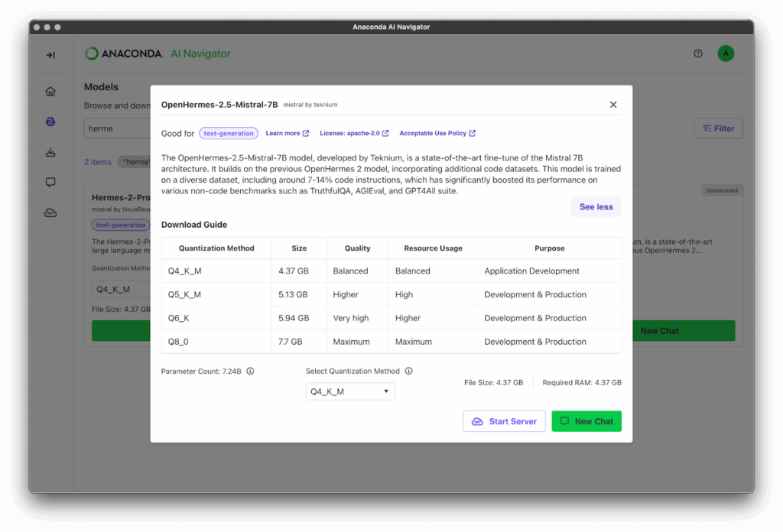This screenshot has height=532, width=783.
Task: Click the OpenHermes-2.5-Mistral-7B dialog title
Action: pyautogui.click(x=219, y=104)
